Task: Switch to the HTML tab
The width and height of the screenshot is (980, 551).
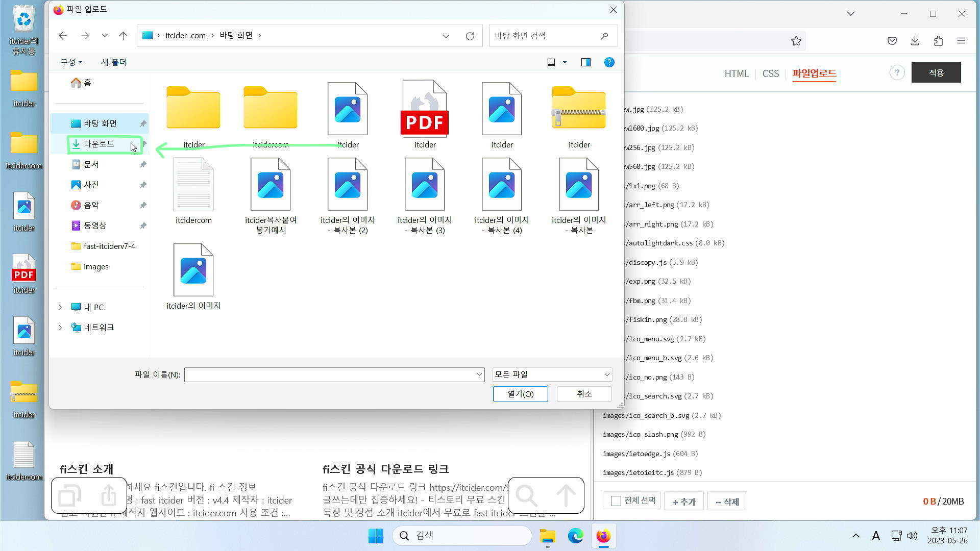Action: tap(736, 73)
